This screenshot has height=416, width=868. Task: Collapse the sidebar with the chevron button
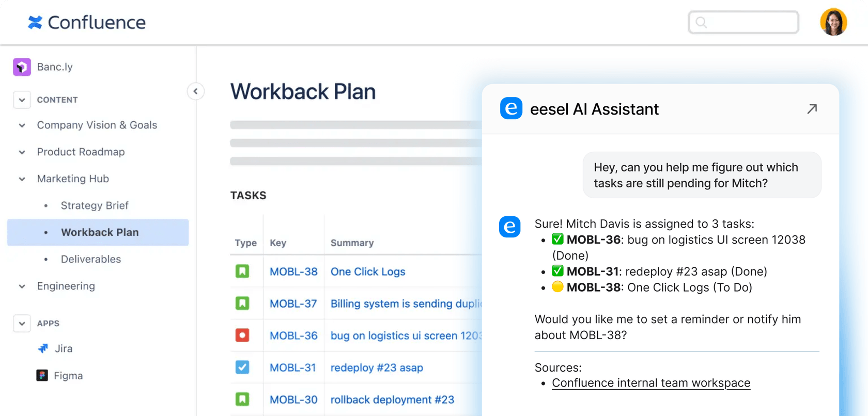pos(195,91)
